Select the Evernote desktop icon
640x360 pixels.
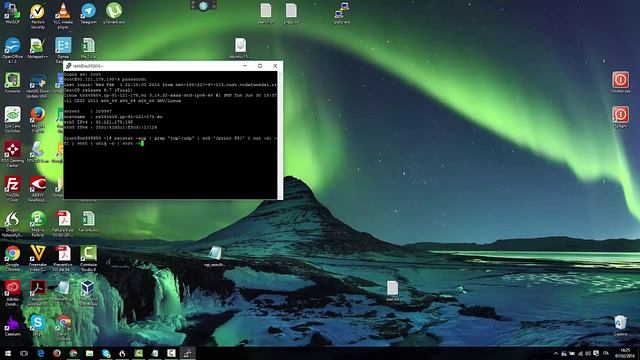point(12,83)
